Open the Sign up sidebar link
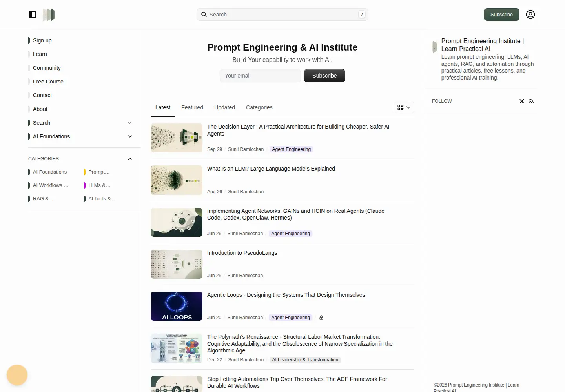 coord(42,40)
